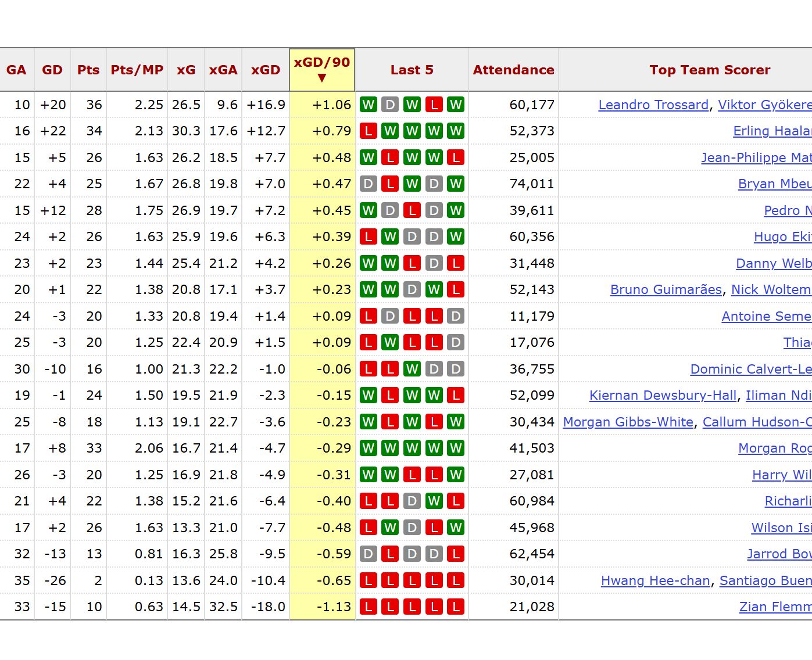Click the only W badge in the 36,755 attendance row
The image size is (812, 660).
pyautogui.click(x=412, y=369)
